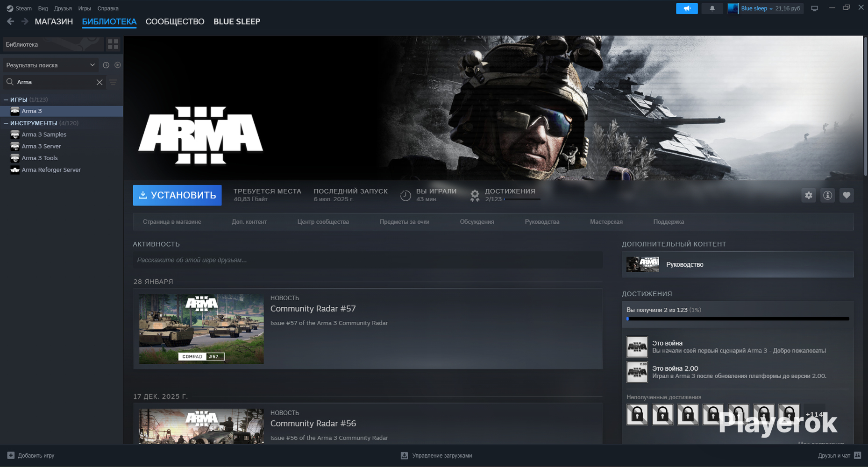This screenshot has height=467, width=868.
Task: Click the activity post input field
Action: click(368, 260)
